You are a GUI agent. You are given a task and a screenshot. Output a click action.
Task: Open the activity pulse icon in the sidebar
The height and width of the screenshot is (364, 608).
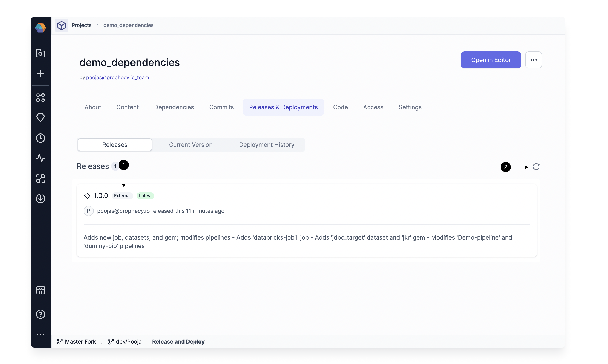[x=41, y=158]
